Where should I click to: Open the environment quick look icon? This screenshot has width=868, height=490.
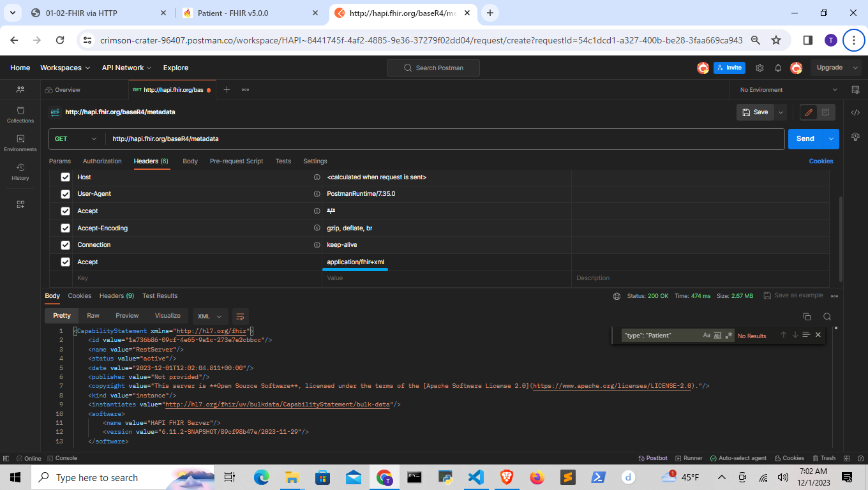855,90
